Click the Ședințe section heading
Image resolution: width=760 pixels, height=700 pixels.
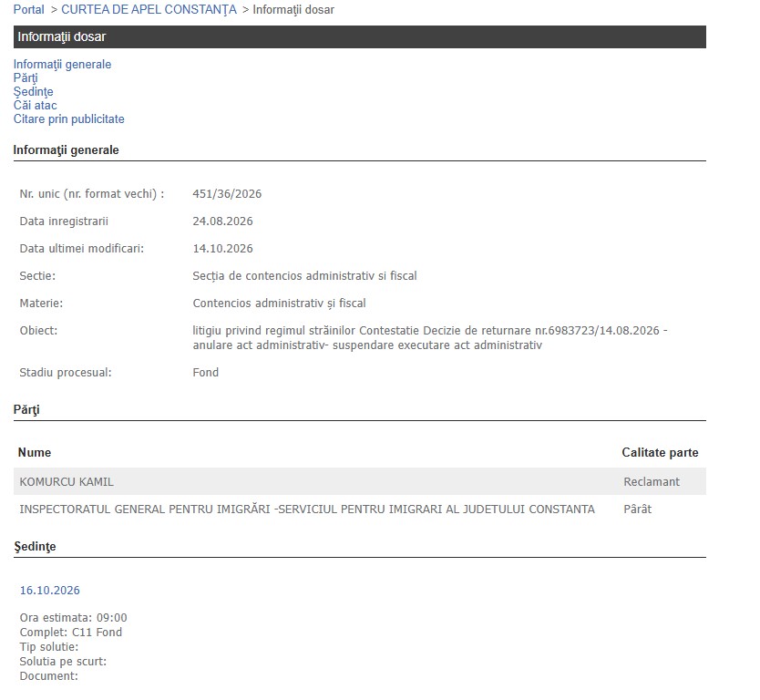(x=35, y=546)
